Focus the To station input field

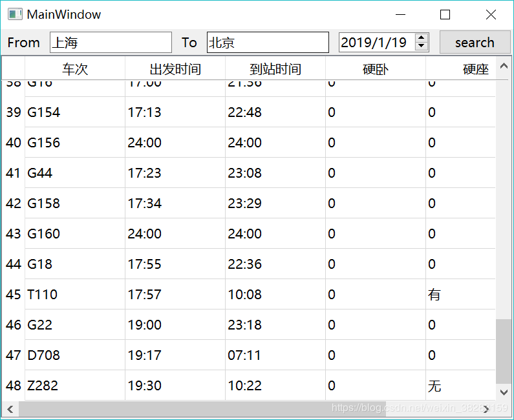click(x=268, y=43)
